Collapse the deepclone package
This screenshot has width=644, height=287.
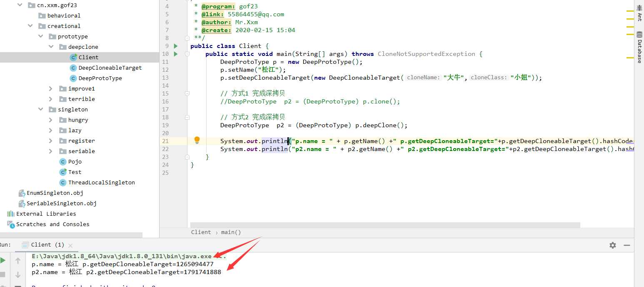pos(51,47)
